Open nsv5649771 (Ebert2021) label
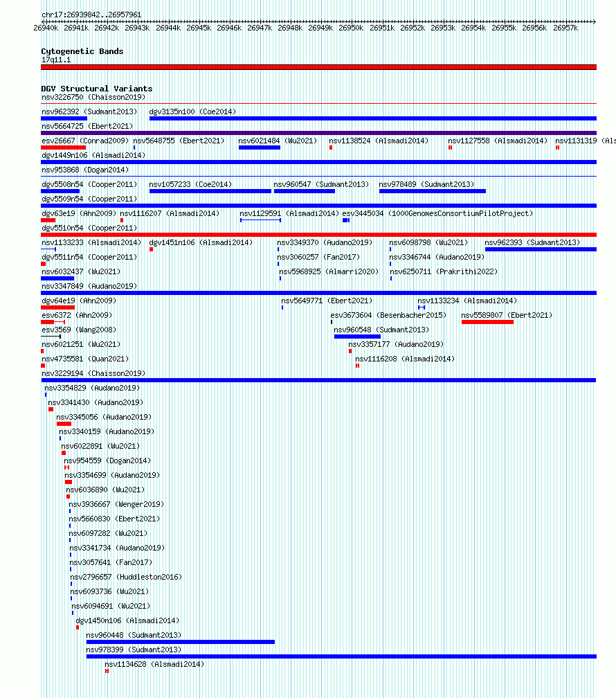 tap(327, 301)
